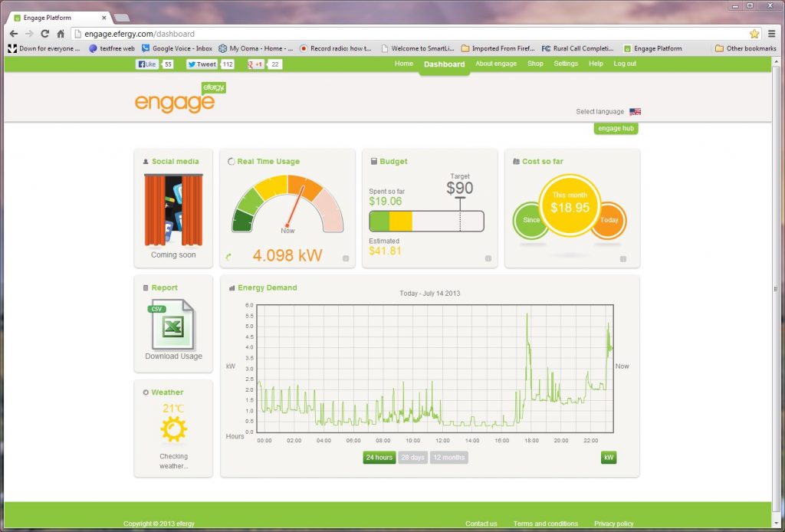Click the Log out link

coord(625,64)
